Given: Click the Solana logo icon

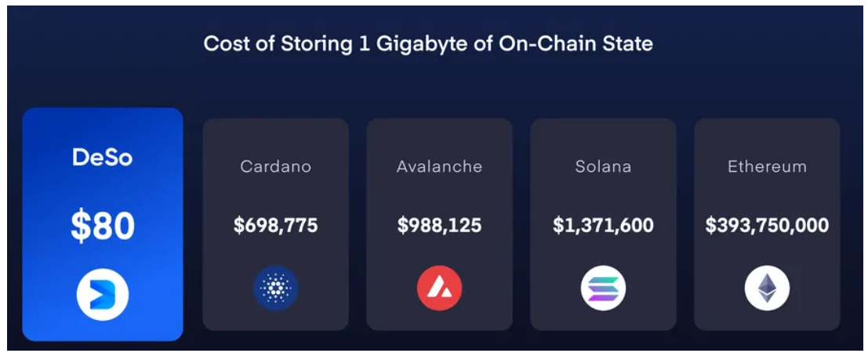Looking at the screenshot, I should pyautogui.click(x=603, y=289).
